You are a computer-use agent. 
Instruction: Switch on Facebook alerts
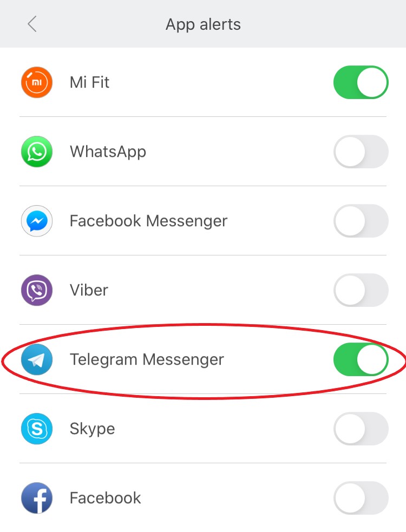point(361,498)
